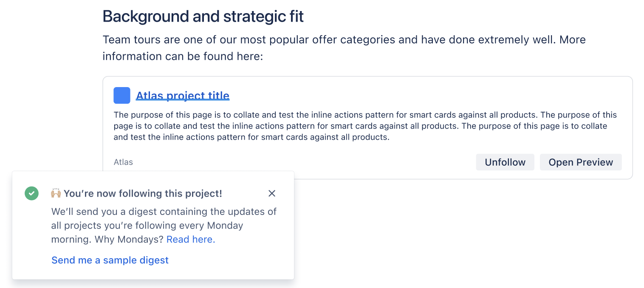Click the Open Preview button
The height and width of the screenshot is (288, 644).
pos(581,162)
